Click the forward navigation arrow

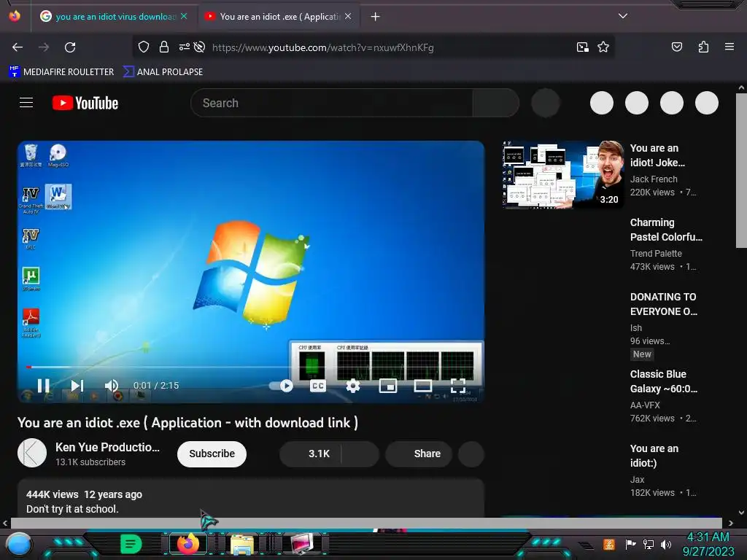click(44, 47)
